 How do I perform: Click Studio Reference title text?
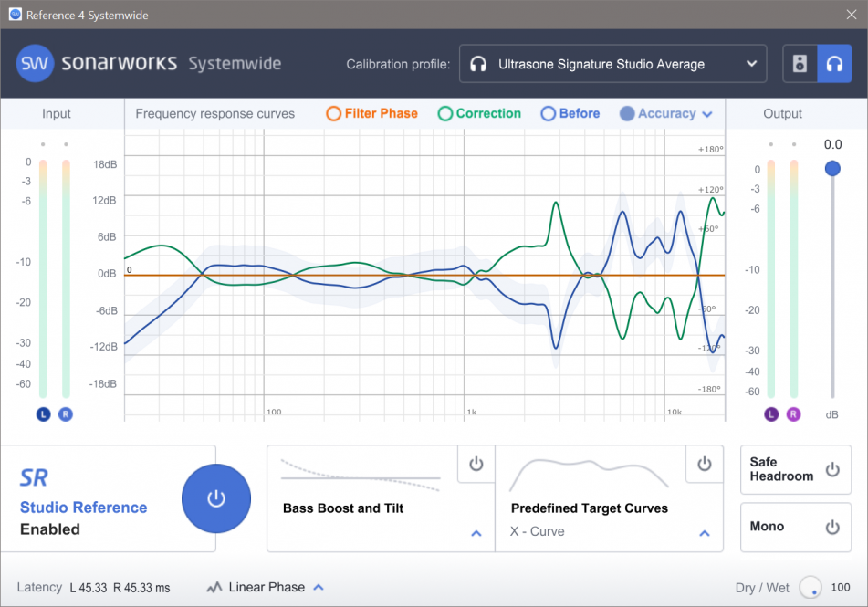(84, 508)
